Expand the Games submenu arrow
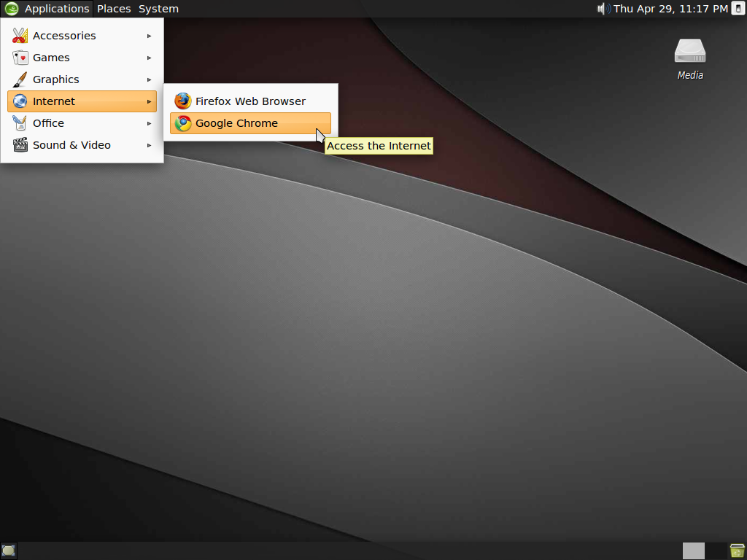This screenshot has width=747, height=560. 149,58
